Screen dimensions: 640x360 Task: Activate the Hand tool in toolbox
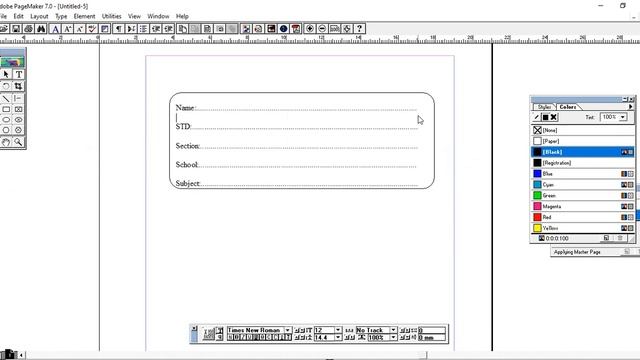(6, 142)
